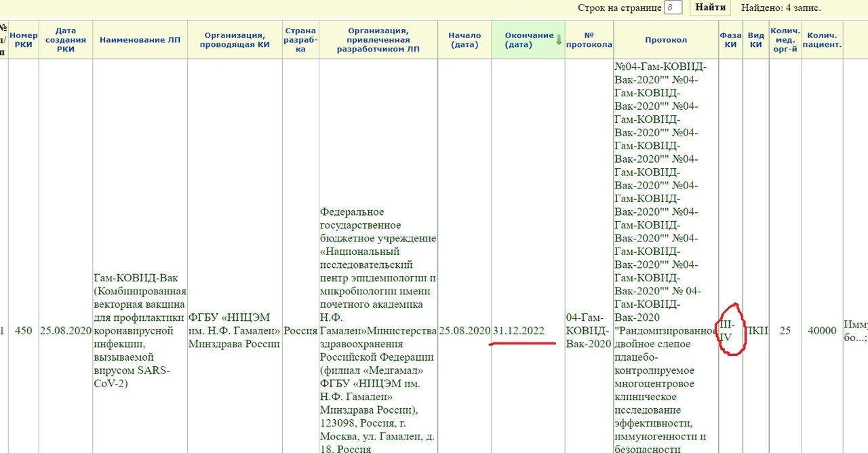Click the green sort arrow in Окончание column
Viewport: 868px width, 453px height.
558,40
